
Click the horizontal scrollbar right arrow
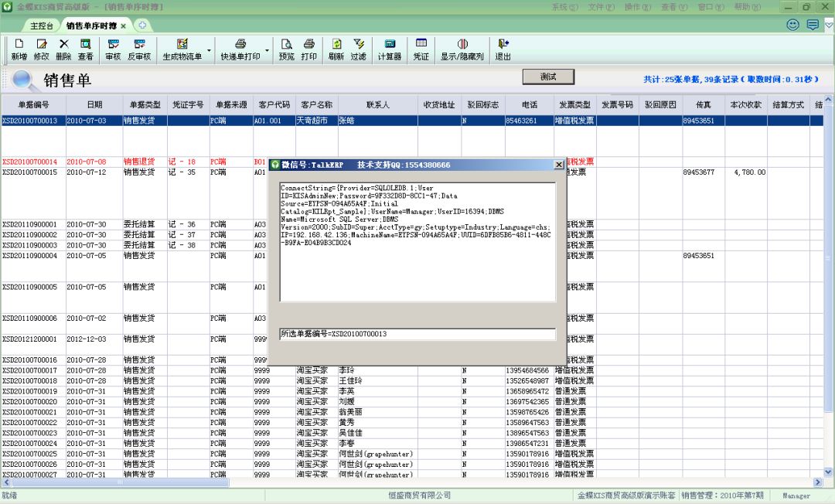pos(818,482)
